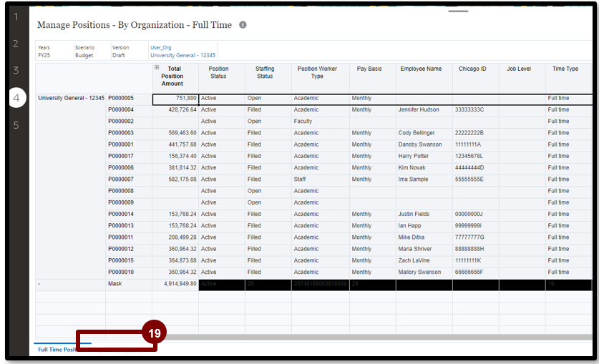Click the Chicago ID cell 33333333C
This screenshot has height=364, width=599.
point(476,110)
